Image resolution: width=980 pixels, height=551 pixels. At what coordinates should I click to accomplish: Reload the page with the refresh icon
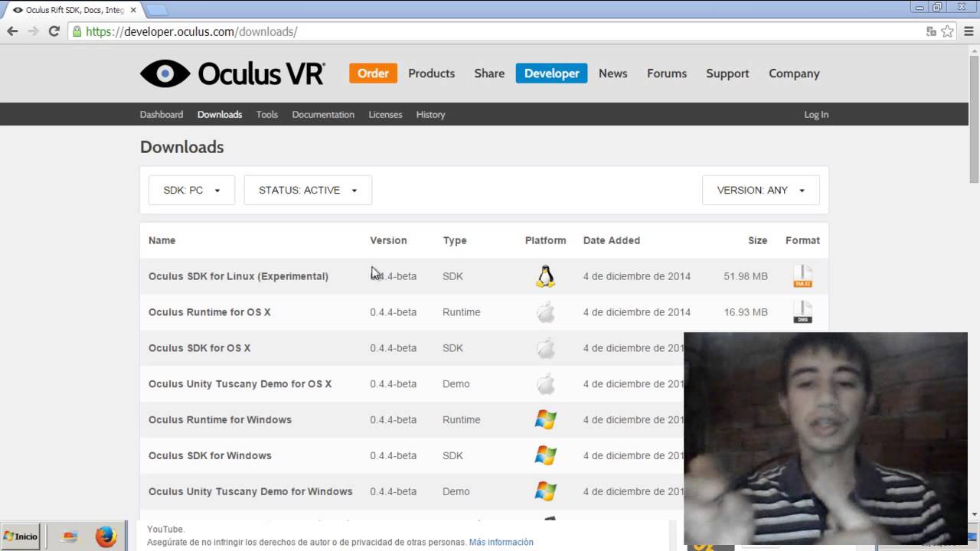(54, 31)
